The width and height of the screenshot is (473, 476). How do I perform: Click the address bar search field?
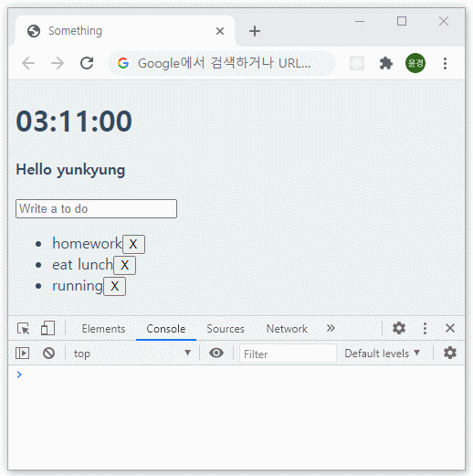(222, 63)
